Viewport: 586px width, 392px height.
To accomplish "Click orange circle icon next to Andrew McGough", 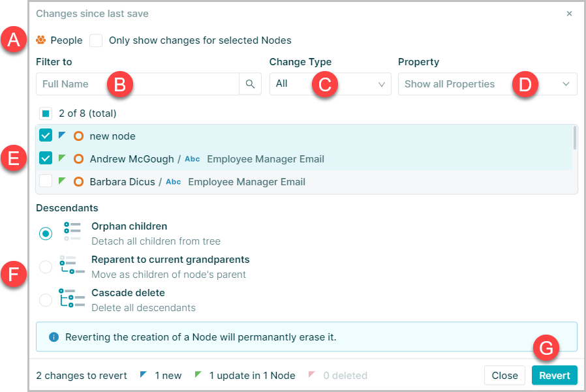I will 78,158.
